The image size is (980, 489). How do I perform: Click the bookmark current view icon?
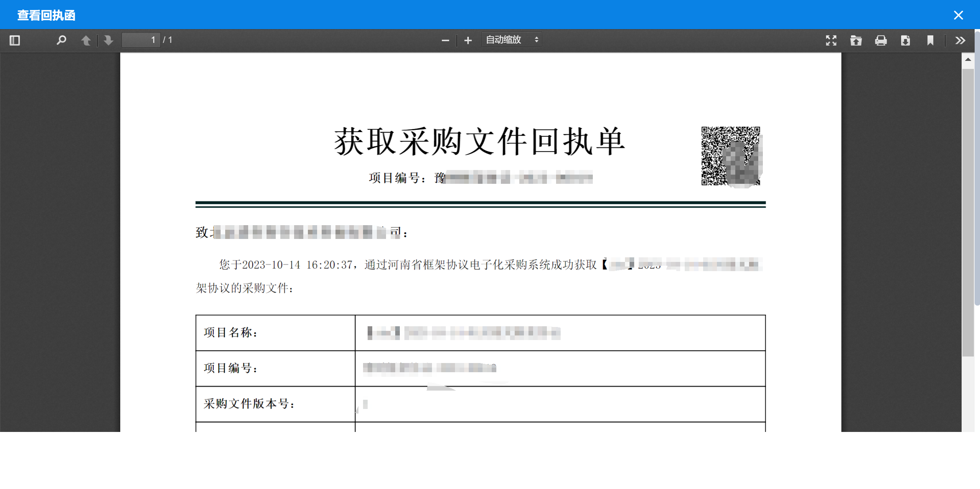(x=930, y=40)
